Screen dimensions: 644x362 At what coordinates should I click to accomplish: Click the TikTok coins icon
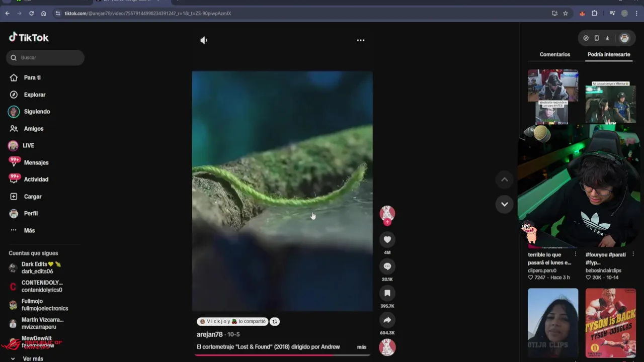(586, 38)
